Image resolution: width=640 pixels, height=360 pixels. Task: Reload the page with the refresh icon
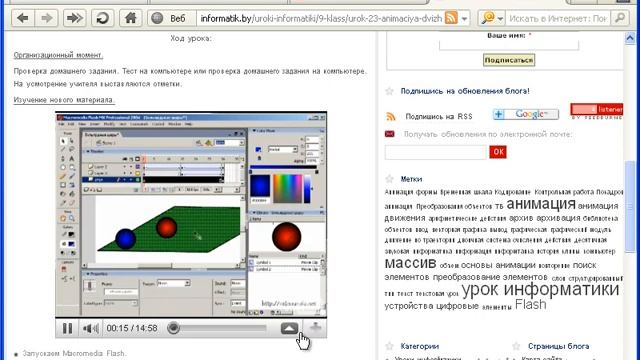coord(102,18)
